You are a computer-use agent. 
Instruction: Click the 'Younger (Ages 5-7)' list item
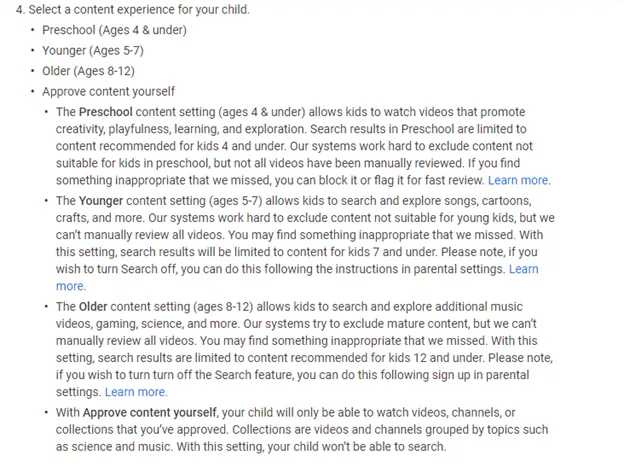point(93,51)
